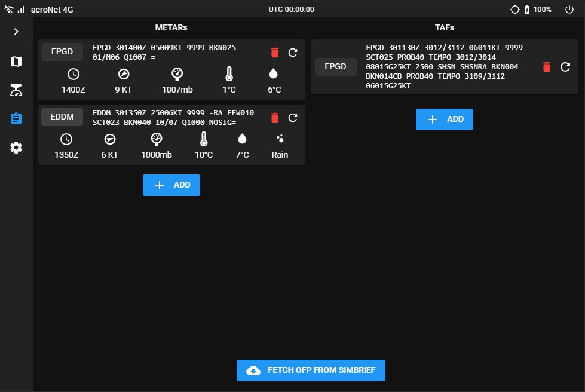Refresh the EDDM METAR
The height and width of the screenshot is (392, 585).
pyautogui.click(x=293, y=118)
